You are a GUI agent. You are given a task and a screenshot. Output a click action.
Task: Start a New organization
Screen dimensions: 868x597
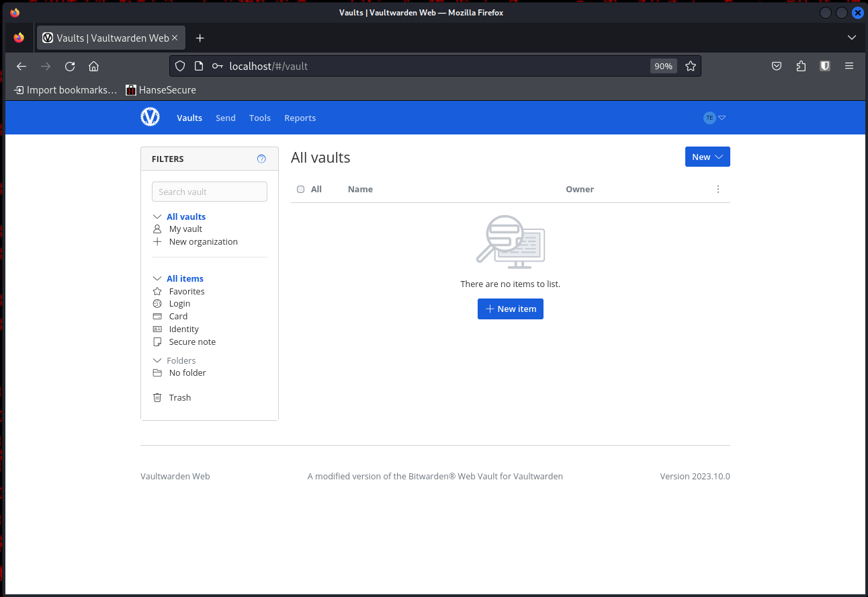click(202, 241)
